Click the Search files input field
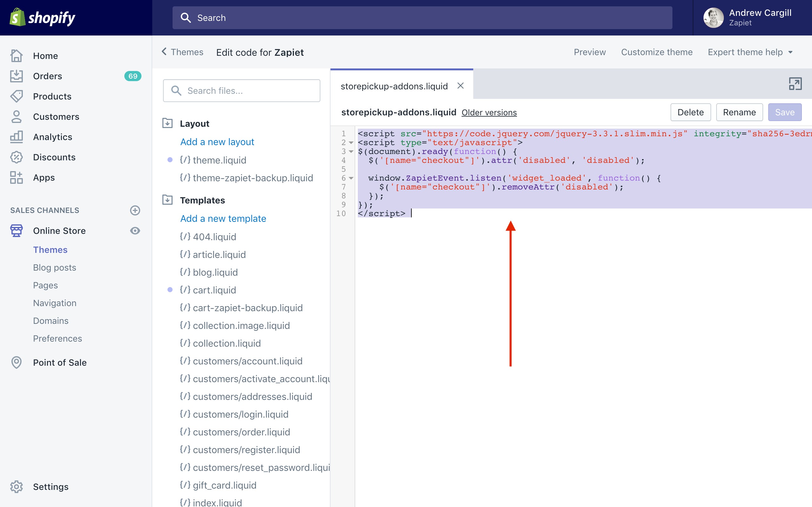This screenshot has width=812, height=507. coord(248,91)
